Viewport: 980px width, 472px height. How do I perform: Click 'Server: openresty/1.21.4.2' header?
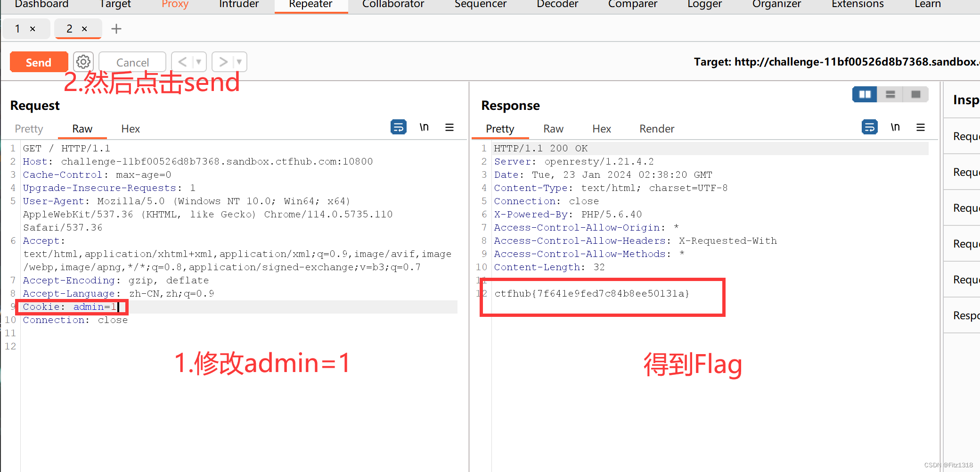574,162
